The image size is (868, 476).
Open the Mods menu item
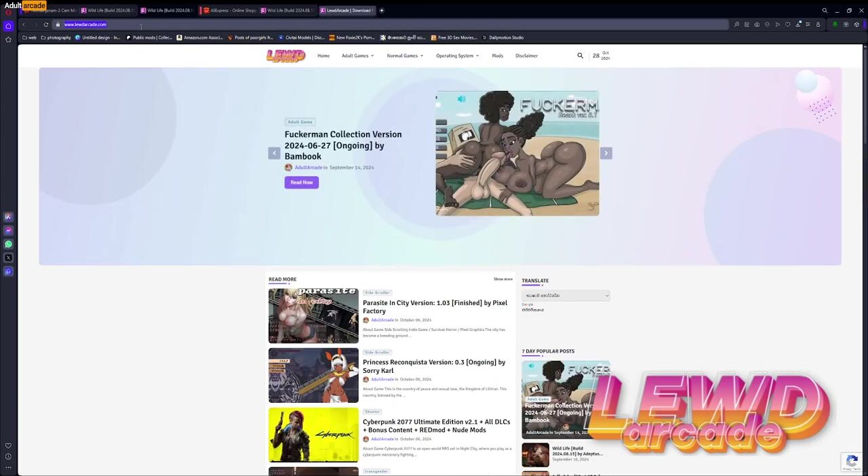tap(497, 56)
